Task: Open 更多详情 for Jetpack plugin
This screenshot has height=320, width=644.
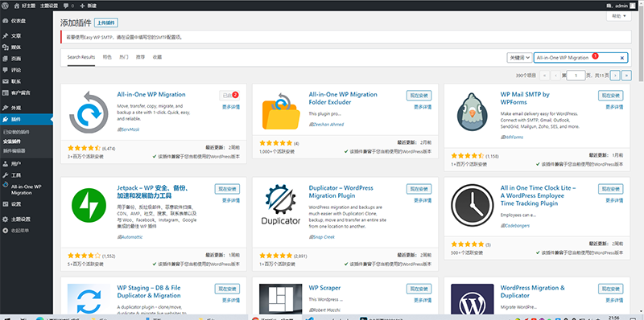Action: tap(231, 200)
